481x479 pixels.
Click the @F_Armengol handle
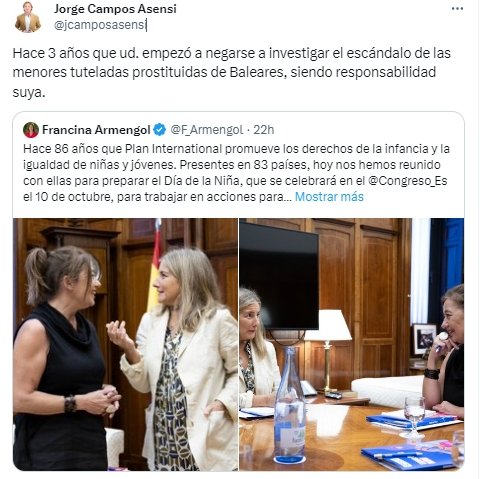[207, 130]
